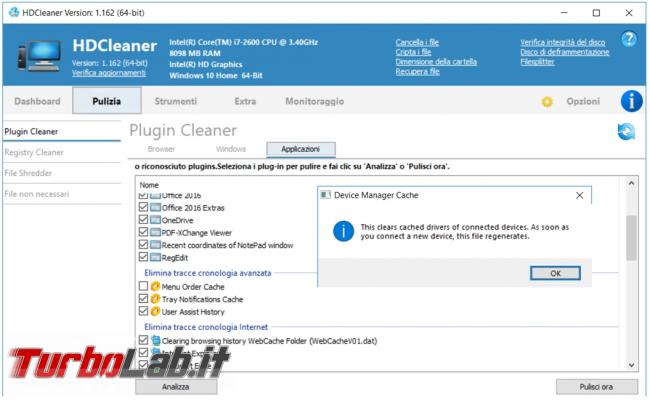Click the Device Manager Cache dialog title icon
650x402 pixels.
click(x=325, y=195)
